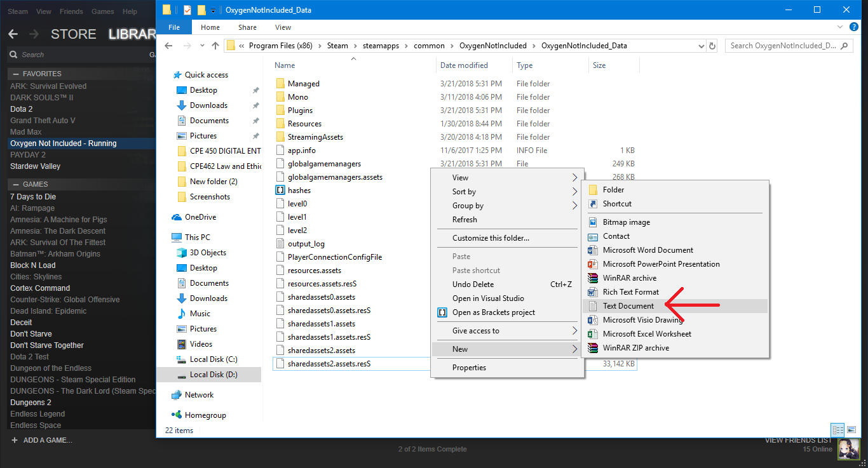Select Stardew Valley in Steam favorites
This screenshot has width=868, height=468.
[x=36, y=166]
